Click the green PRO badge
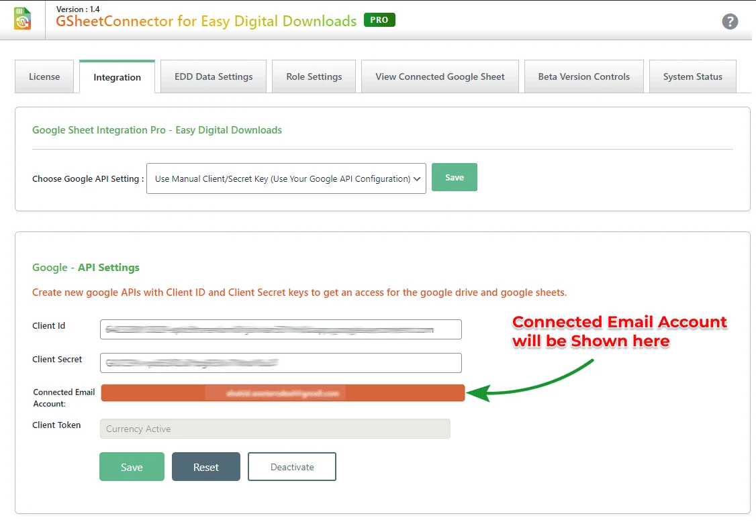Viewport: 756px width, 532px height. (x=379, y=20)
